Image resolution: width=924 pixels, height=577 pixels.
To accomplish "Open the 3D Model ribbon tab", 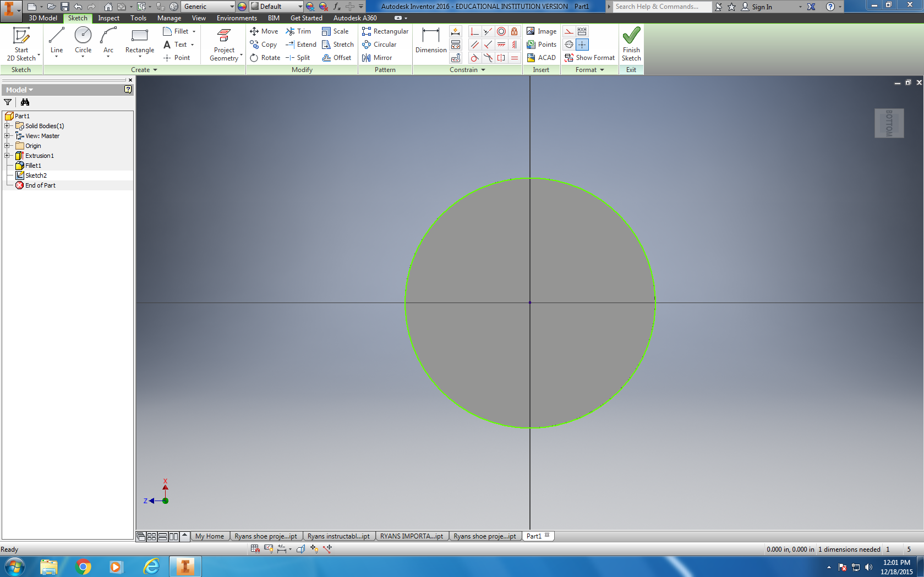I will pos(43,18).
